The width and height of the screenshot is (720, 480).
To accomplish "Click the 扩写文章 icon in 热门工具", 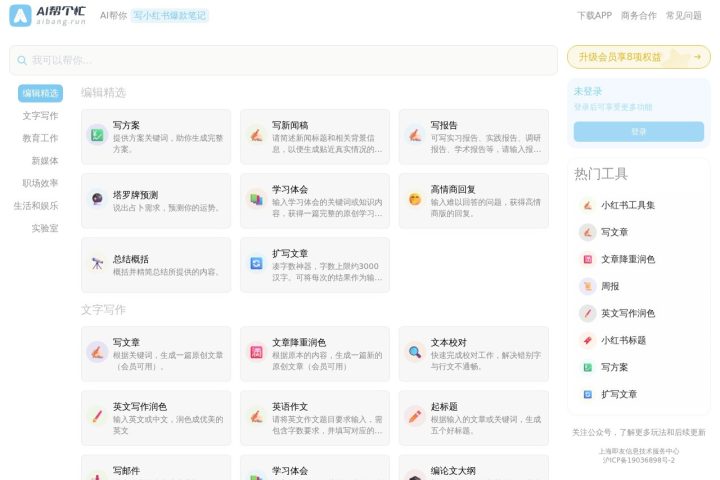I will click(587, 395).
